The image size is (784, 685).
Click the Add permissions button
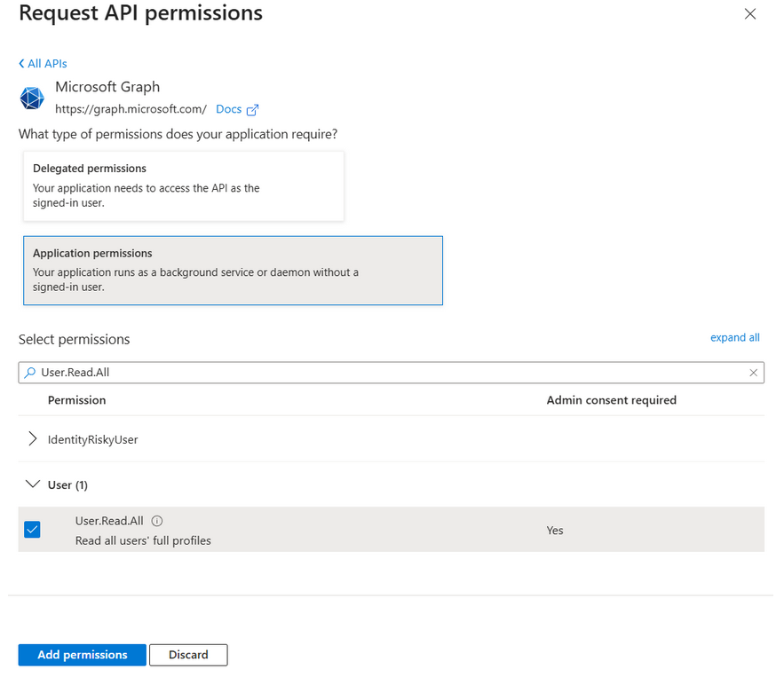[83, 655]
